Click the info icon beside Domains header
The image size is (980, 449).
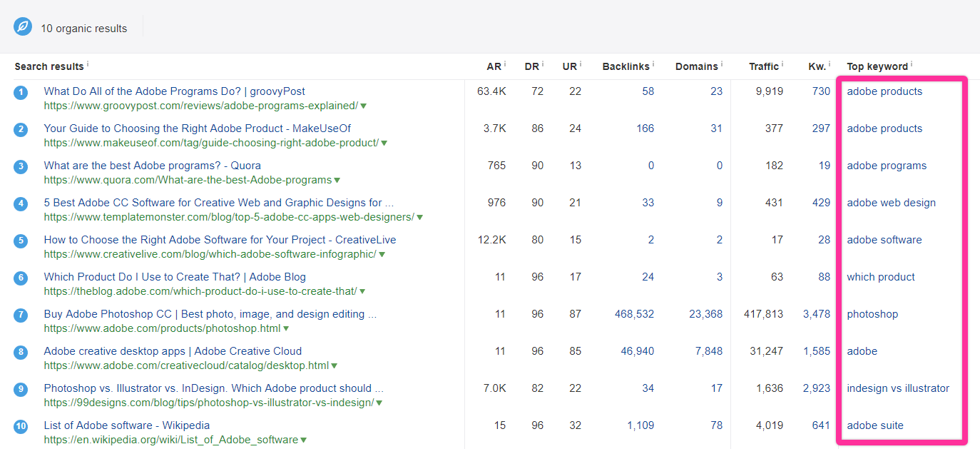pos(721,64)
